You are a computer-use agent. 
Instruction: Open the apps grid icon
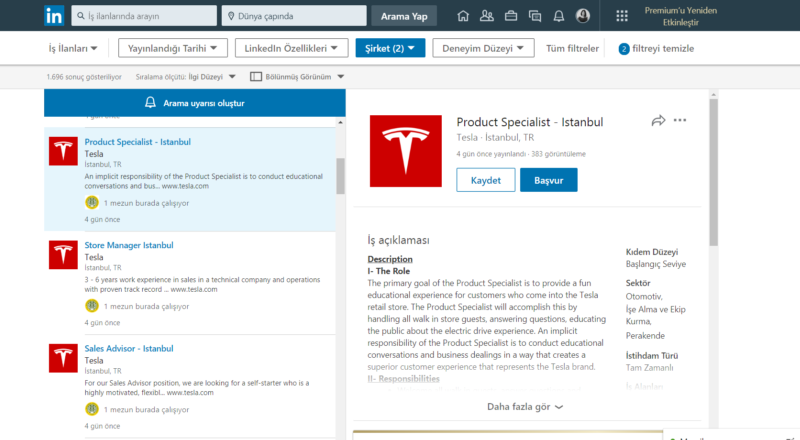coord(622,16)
